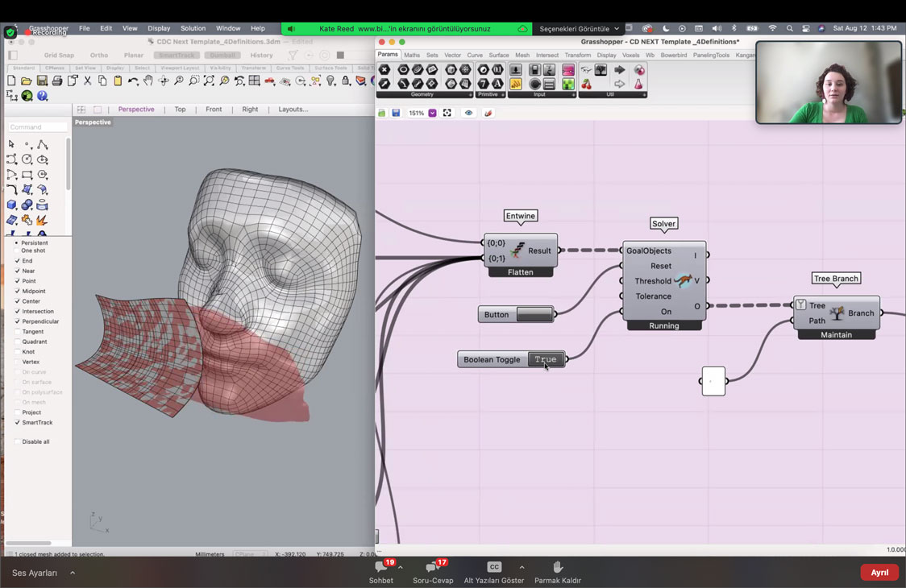Select the freehand sketch paintbrush icon in Grasshopper toolbar
The image size is (906, 588).
pyautogui.click(x=488, y=113)
